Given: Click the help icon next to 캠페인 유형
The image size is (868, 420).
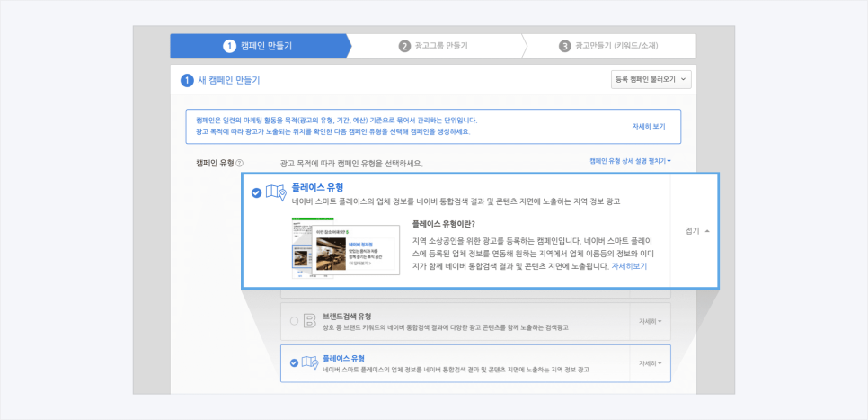Looking at the screenshot, I should coord(240,164).
